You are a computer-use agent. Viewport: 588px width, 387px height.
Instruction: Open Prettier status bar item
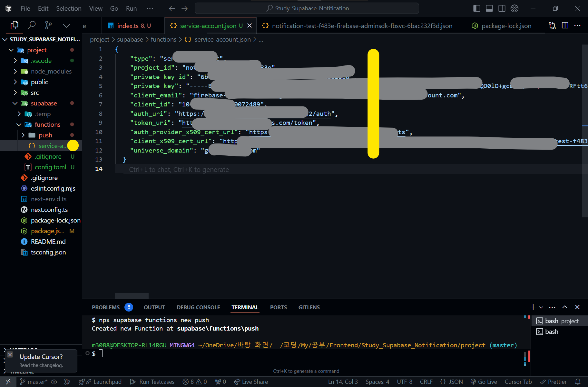(x=554, y=382)
